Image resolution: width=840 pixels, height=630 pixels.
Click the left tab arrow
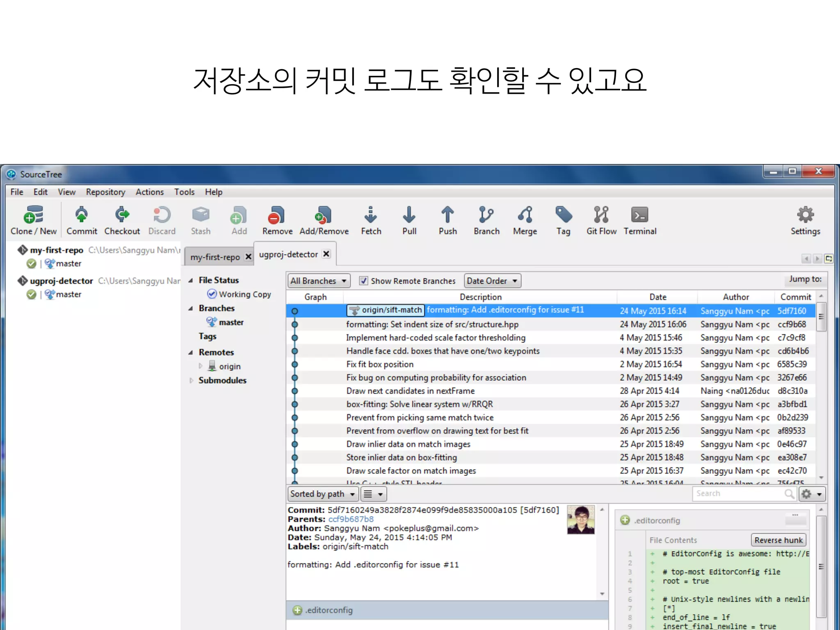(806, 258)
